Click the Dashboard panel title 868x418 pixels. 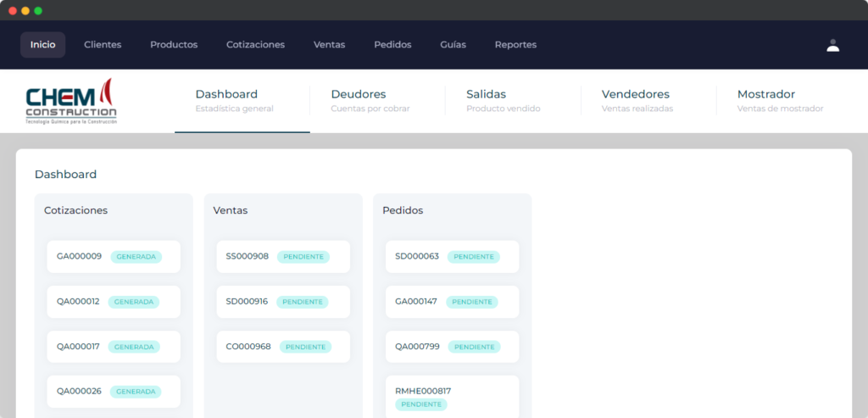pyautogui.click(x=66, y=175)
